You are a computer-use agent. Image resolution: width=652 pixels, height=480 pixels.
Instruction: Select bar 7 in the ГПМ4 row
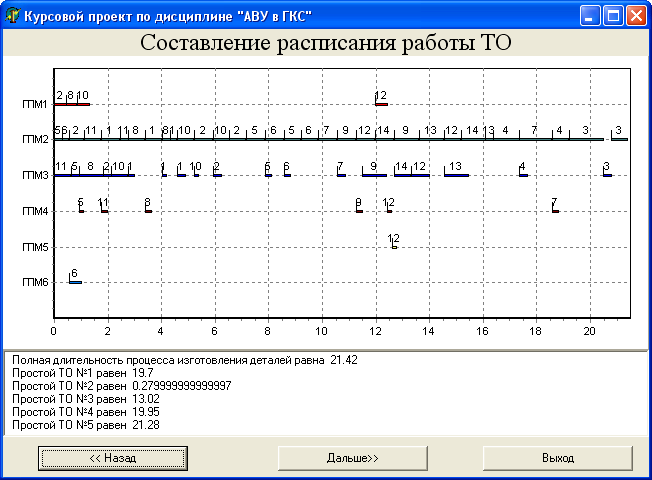point(555,209)
